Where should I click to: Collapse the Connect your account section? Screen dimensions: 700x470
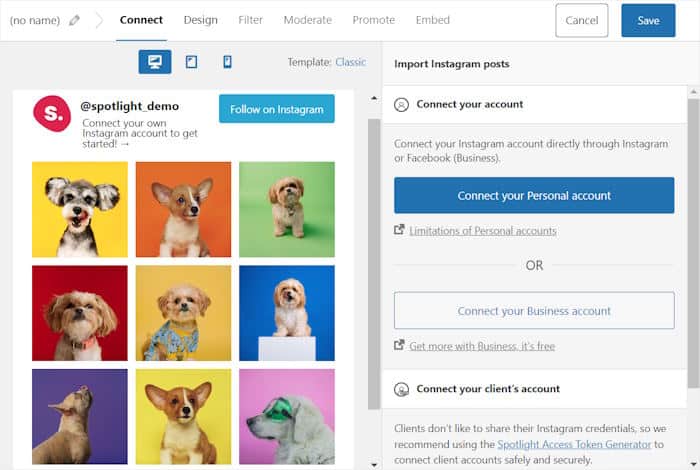[534, 104]
